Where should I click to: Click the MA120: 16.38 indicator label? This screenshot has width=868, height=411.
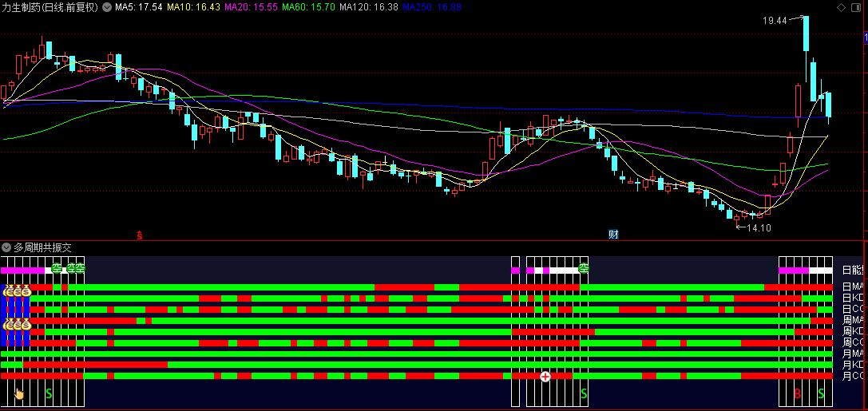click(369, 7)
